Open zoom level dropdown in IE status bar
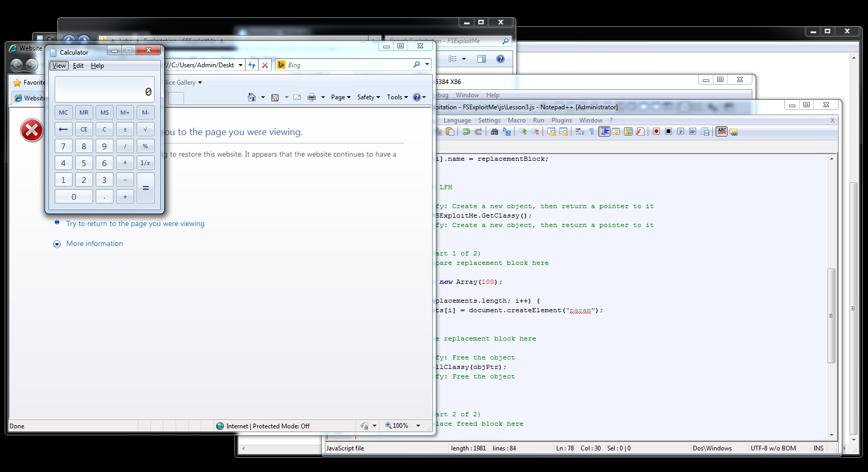Viewport: 868px width, 472px height. (418, 426)
